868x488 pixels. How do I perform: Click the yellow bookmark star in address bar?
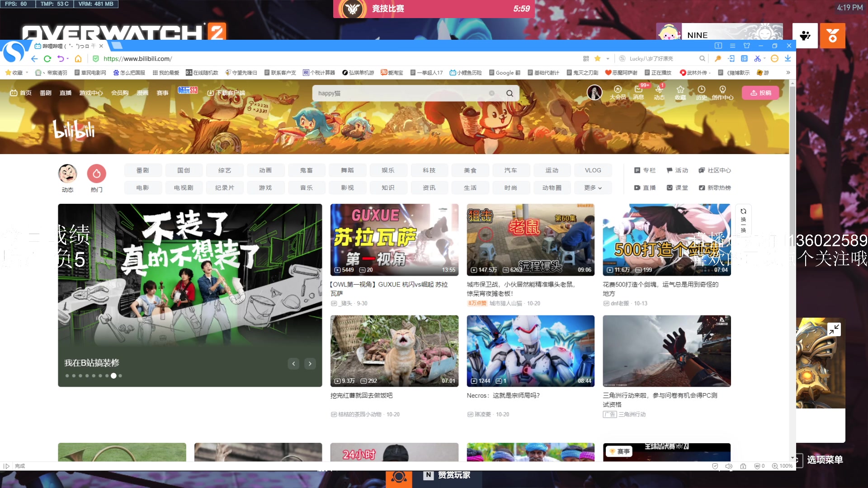point(598,59)
